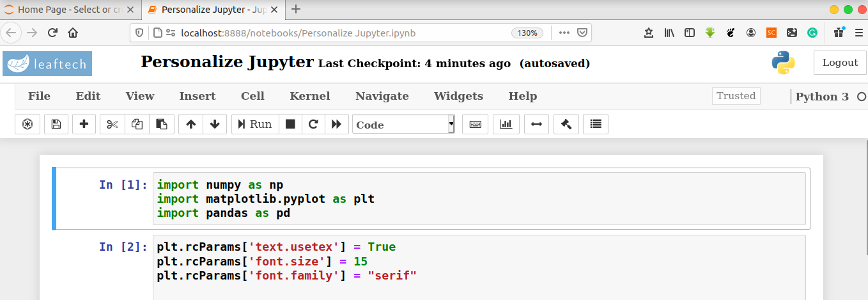Open the File menu

coord(39,97)
